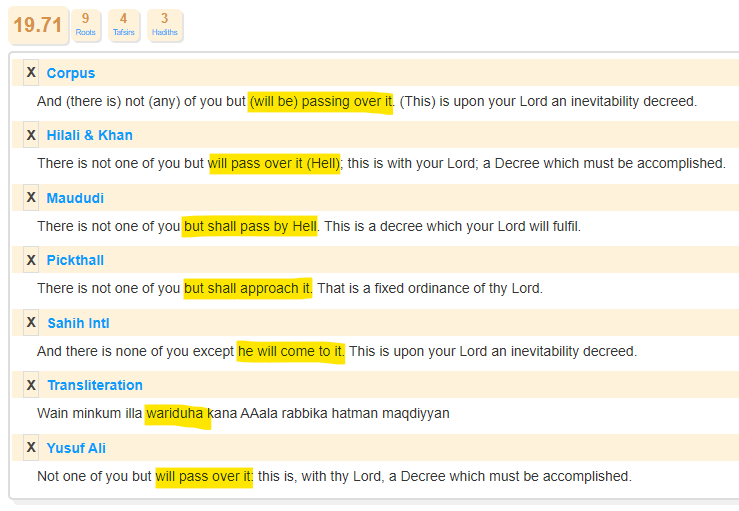Hide Sahih Intl translation using X
This screenshot has height=511, width=739.
click(x=31, y=323)
